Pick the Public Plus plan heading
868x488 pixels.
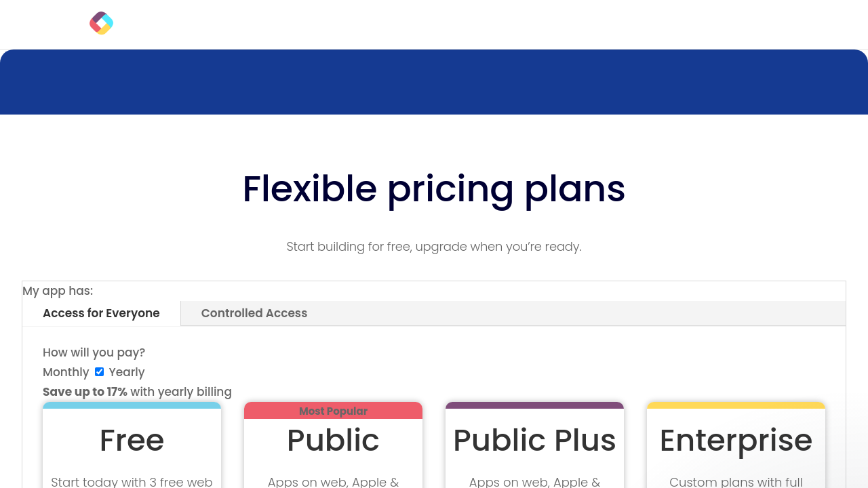(534, 441)
